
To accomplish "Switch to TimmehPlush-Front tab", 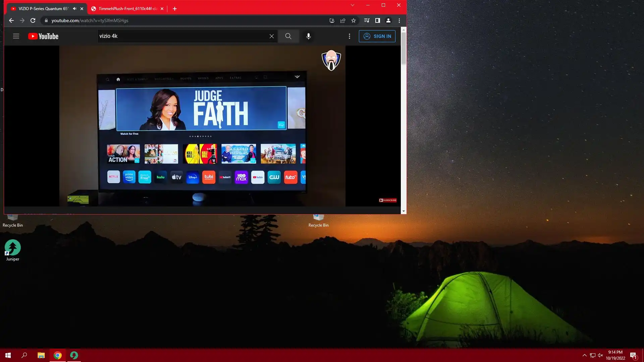I will (x=127, y=9).
